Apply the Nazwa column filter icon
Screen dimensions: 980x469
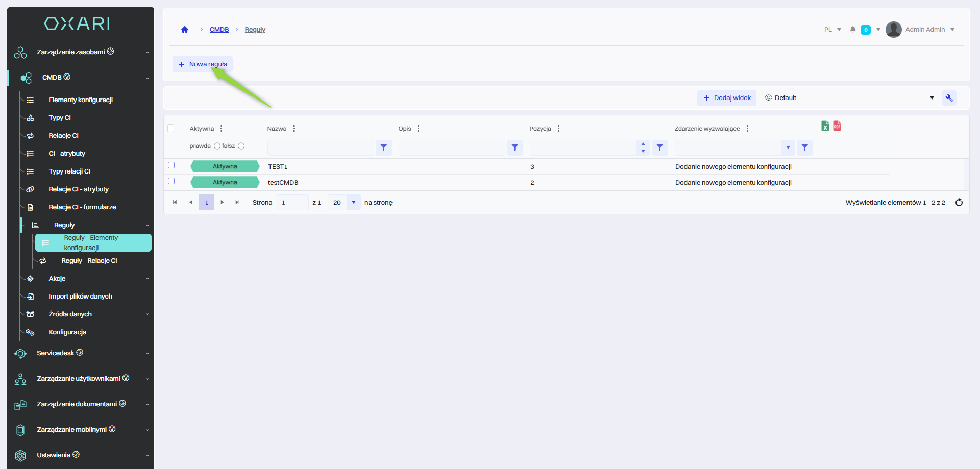click(383, 147)
